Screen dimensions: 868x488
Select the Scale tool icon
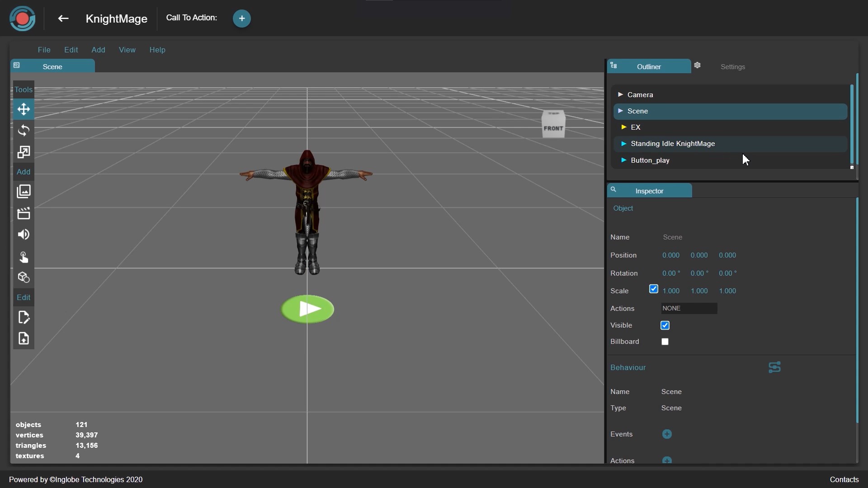24,152
